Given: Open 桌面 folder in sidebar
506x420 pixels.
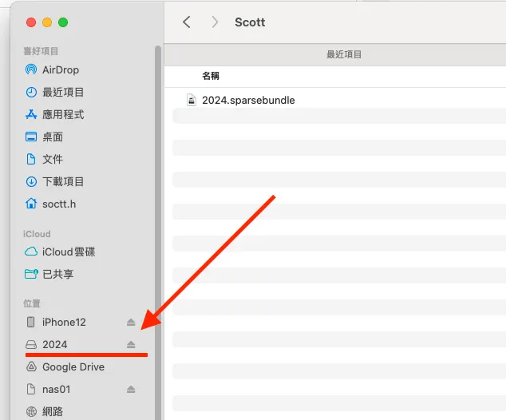Looking at the screenshot, I should (x=53, y=137).
